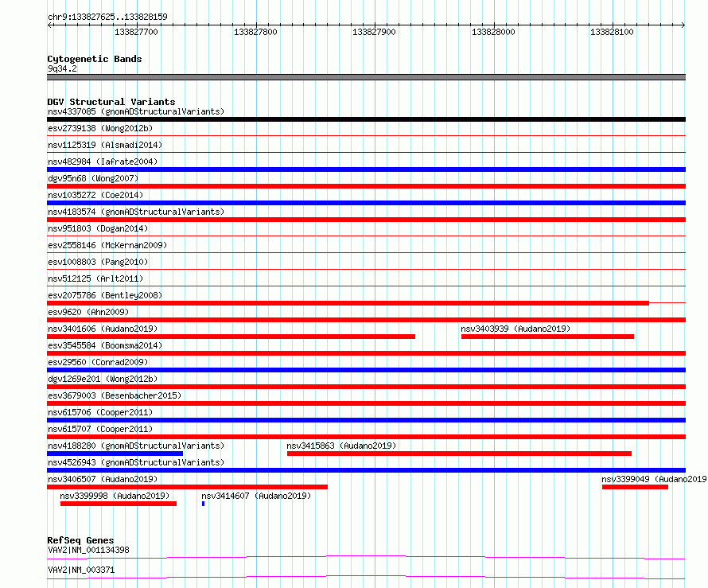Screen dimensions: 708x588
Task: Open variant nsv4188280 (gnomADStructuralVariants)
Action: pyautogui.click(x=136, y=446)
